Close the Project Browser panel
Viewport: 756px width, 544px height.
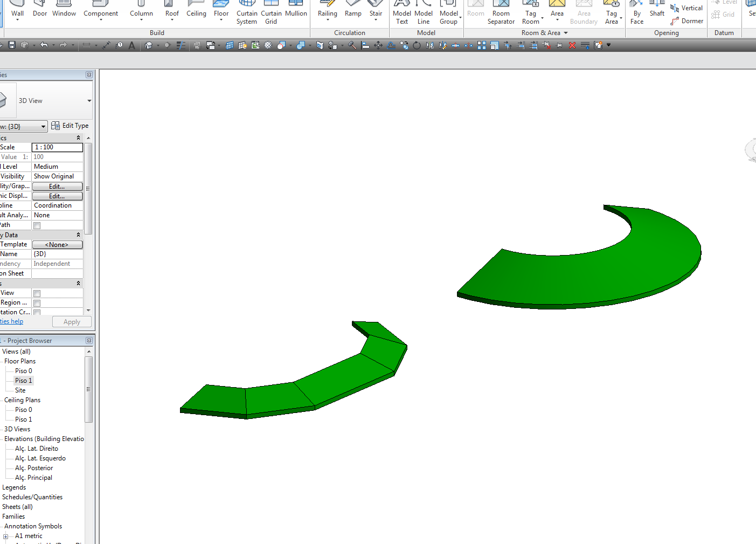pyautogui.click(x=89, y=341)
